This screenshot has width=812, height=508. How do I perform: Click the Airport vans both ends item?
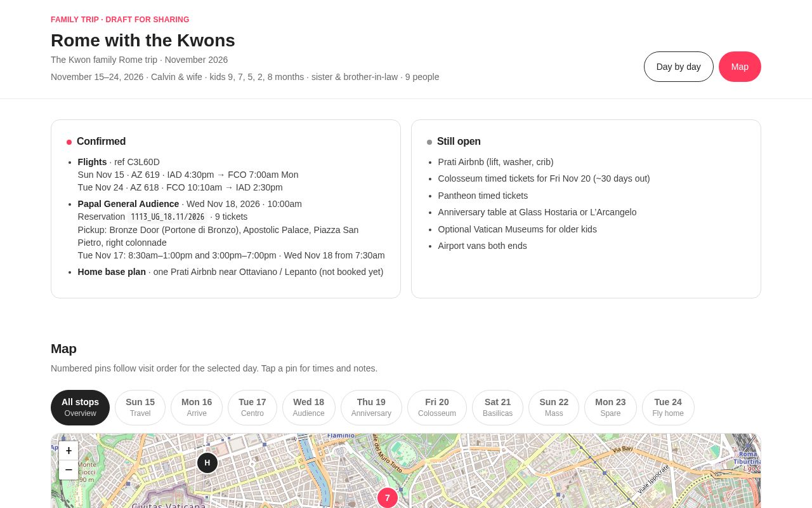tap(483, 246)
